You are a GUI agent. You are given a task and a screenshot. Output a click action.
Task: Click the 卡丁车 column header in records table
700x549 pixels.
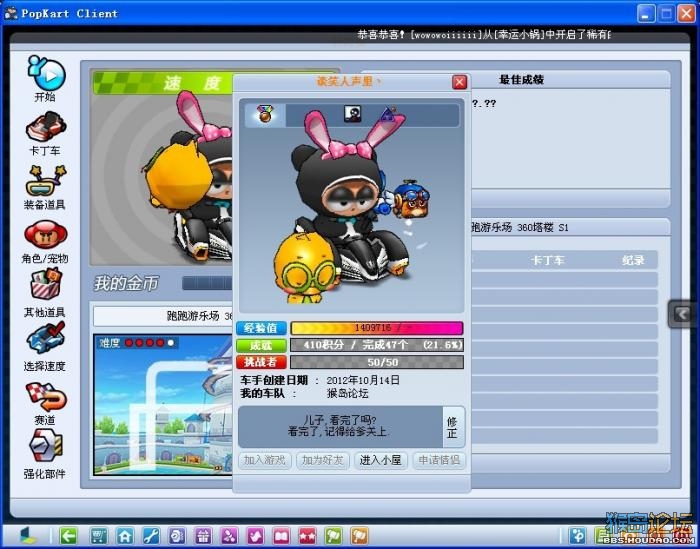pos(547,260)
